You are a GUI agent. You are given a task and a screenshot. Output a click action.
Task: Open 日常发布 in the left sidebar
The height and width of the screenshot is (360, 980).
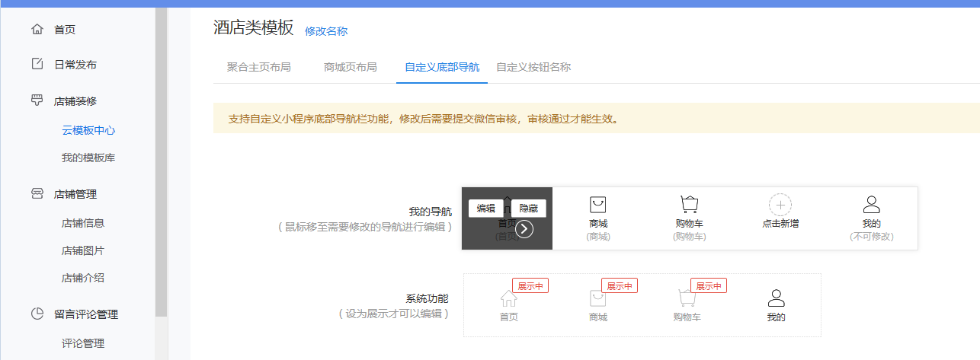point(75,65)
